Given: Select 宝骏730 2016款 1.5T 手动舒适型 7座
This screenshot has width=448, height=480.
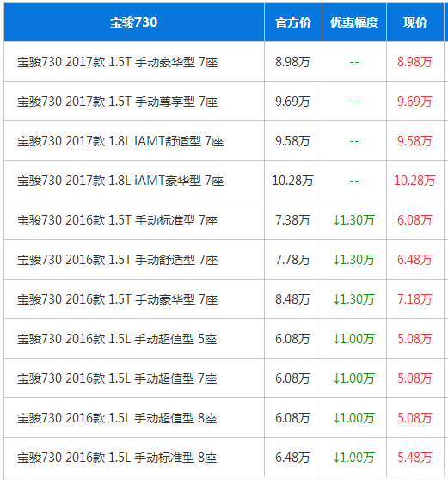Looking at the screenshot, I should click(x=117, y=260).
